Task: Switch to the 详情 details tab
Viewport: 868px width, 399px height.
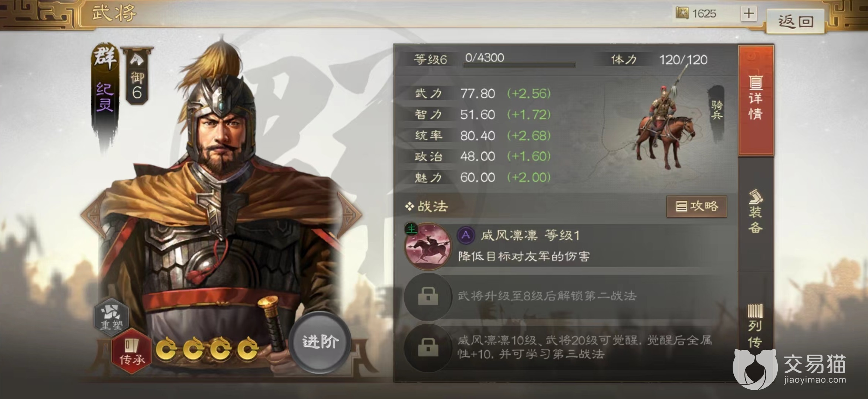Action: (756, 100)
